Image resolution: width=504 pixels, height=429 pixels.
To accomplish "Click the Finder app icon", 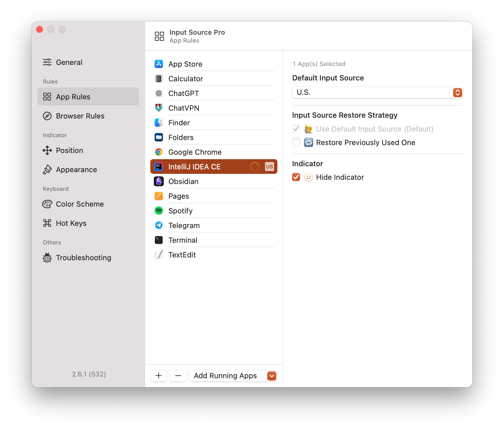I will click(x=159, y=123).
